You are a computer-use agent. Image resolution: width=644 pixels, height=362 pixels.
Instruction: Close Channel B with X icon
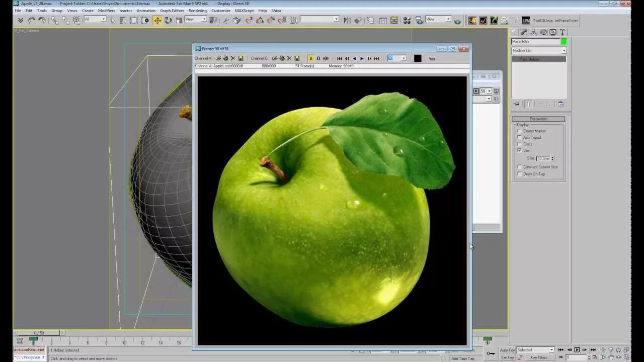289,58
